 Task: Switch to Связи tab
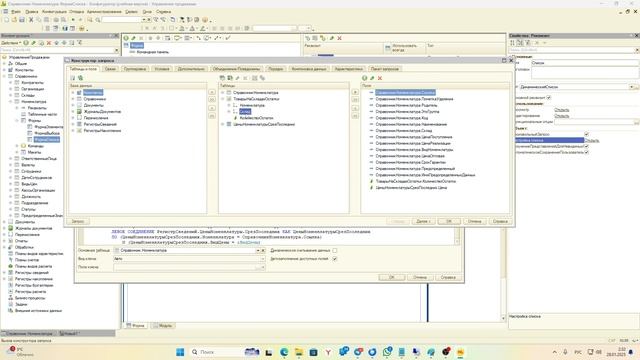pyautogui.click(x=110, y=69)
